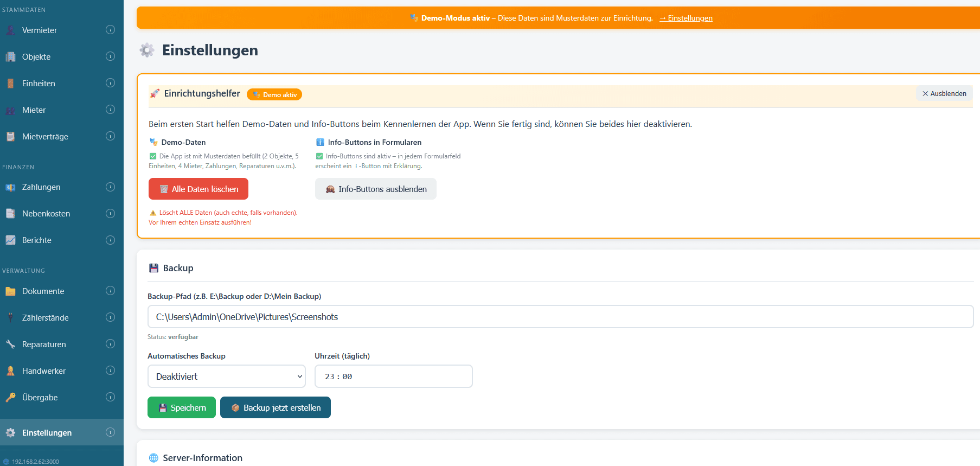
Task: Click the info icon beside Mietverträge
Action: (110, 136)
